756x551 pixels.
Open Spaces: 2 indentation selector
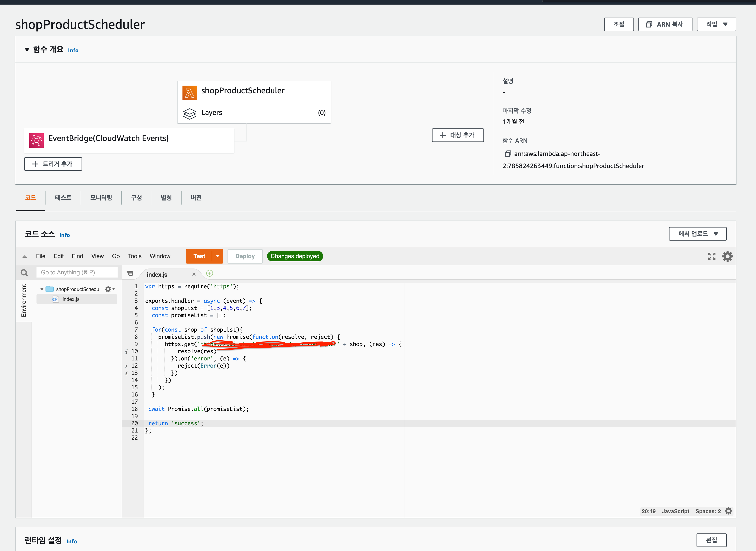coord(708,511)
